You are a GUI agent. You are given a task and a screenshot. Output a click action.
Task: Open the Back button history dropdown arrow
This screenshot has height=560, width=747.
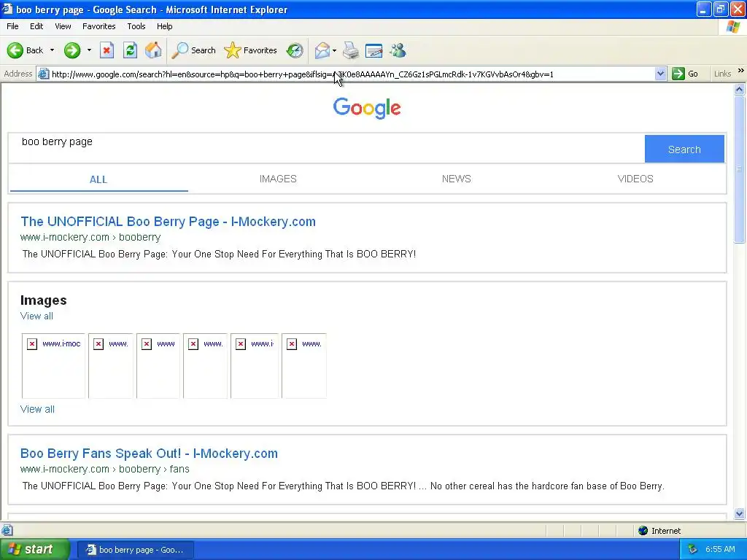[52, 50]
